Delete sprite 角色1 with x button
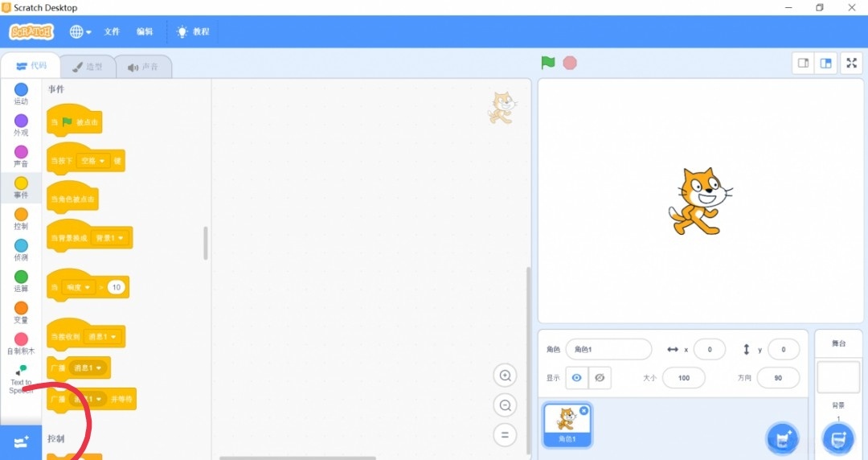 click(583, 411)
